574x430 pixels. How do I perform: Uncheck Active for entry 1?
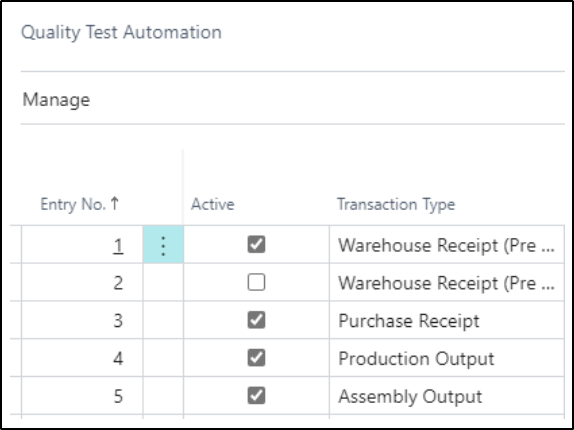pos(256,244)
